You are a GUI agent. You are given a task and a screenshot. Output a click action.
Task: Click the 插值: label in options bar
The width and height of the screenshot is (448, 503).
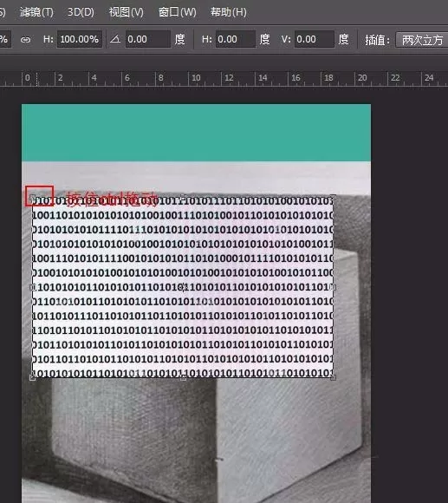[x=378, y=40]
